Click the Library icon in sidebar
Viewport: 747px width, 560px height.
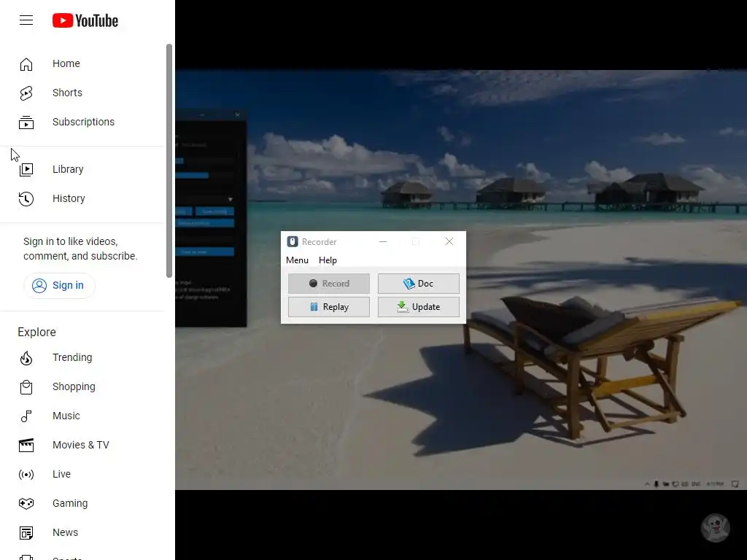tap(26, 169)
